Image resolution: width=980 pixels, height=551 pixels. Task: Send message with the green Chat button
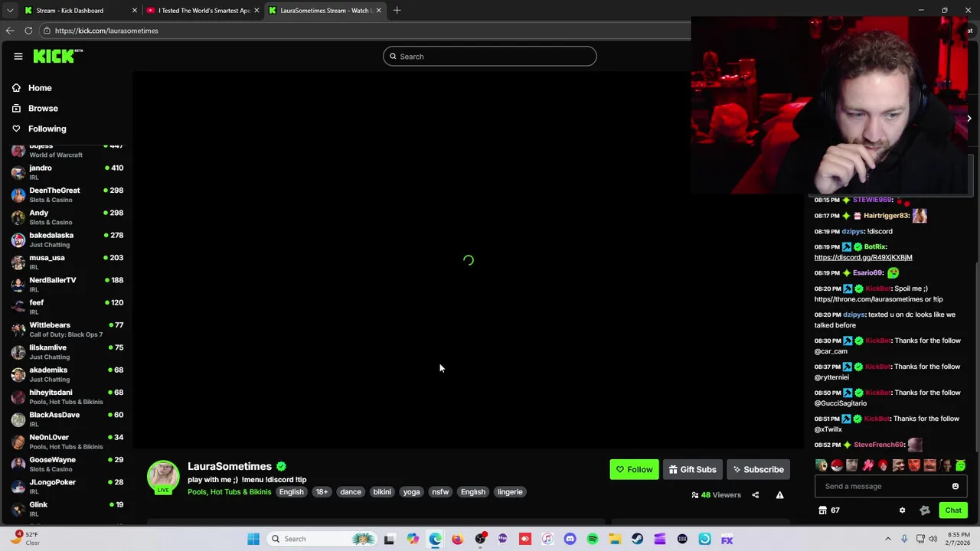[x=953, y=510]
